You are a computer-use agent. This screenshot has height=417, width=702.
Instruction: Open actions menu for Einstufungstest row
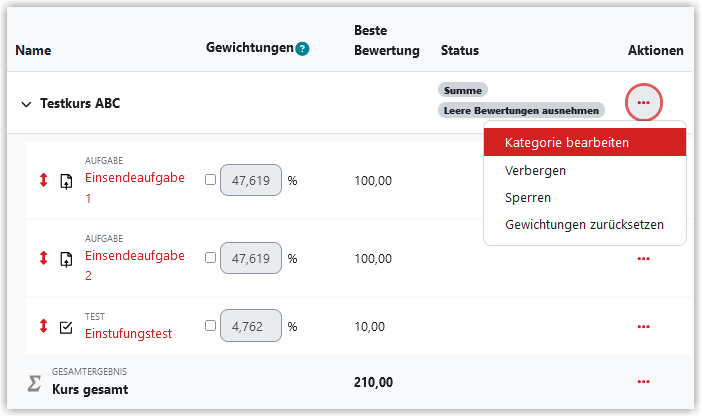point(643,327)
